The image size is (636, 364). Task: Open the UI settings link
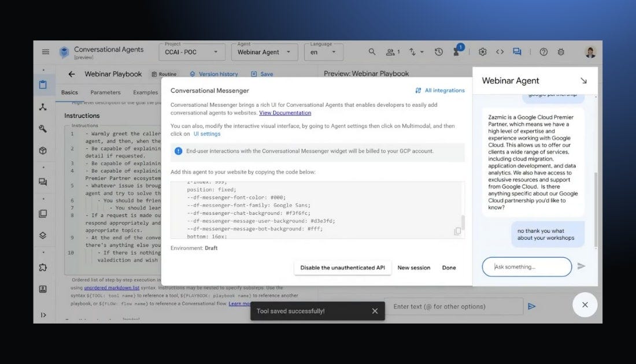click(207, 134)
